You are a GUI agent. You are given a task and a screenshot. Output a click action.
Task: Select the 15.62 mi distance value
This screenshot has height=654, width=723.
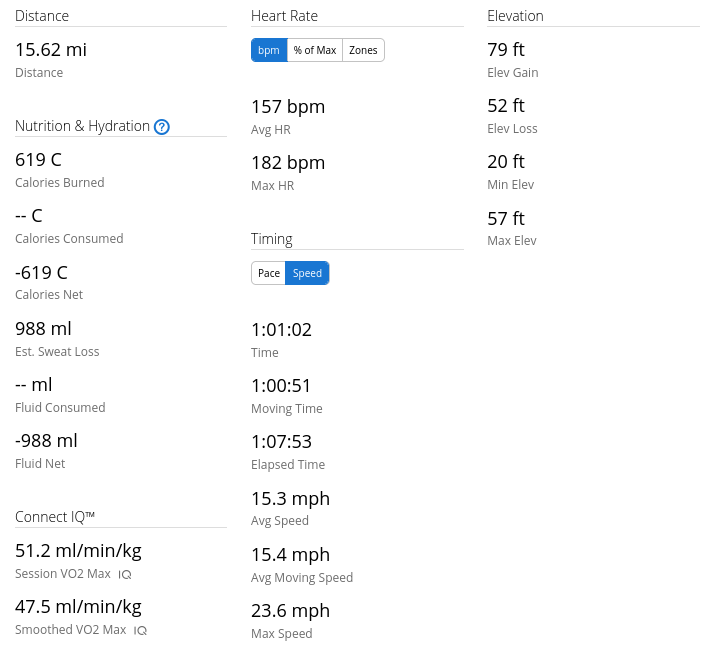point(51,50)
